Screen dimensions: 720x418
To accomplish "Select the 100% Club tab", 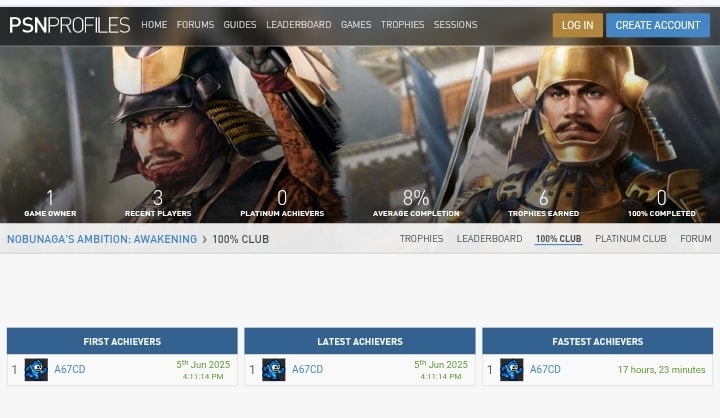I will (558, 239).
